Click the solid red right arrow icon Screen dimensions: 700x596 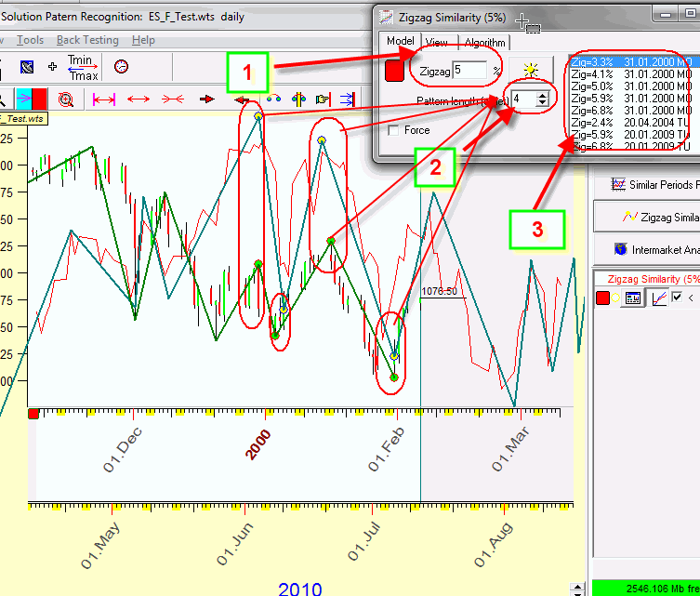(x=207, y=99)
